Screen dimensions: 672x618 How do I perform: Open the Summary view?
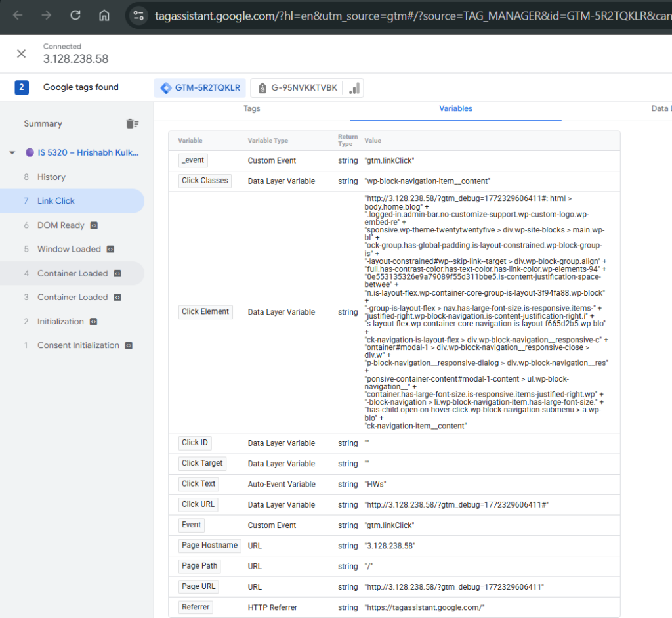pos(43,123)
